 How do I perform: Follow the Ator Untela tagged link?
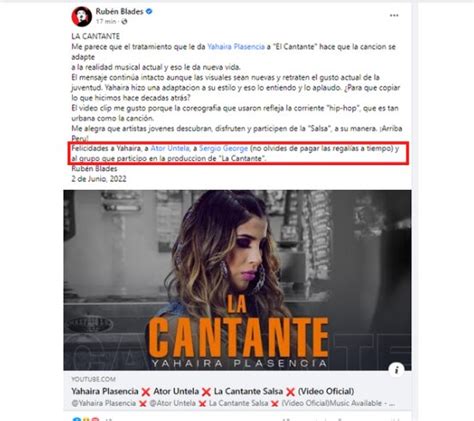click(x=170, y=148)
